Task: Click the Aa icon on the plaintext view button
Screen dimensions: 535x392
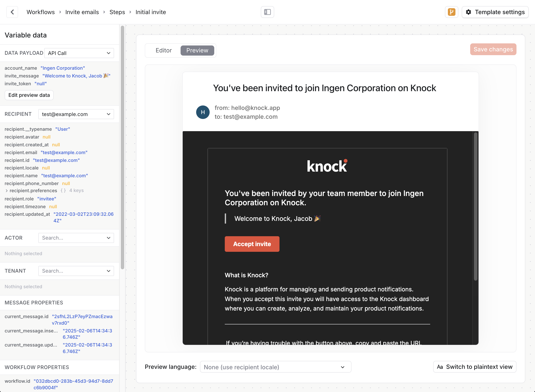Action: click(x=441, y=367)
